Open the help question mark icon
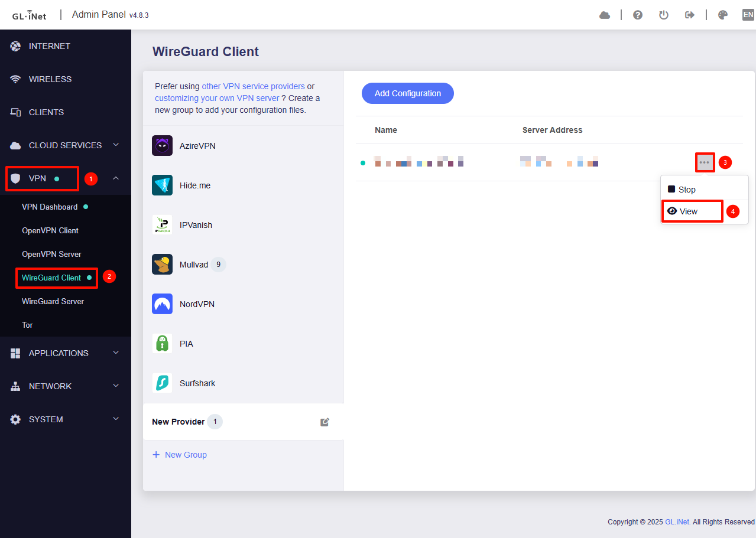 [x=638, y=15]
